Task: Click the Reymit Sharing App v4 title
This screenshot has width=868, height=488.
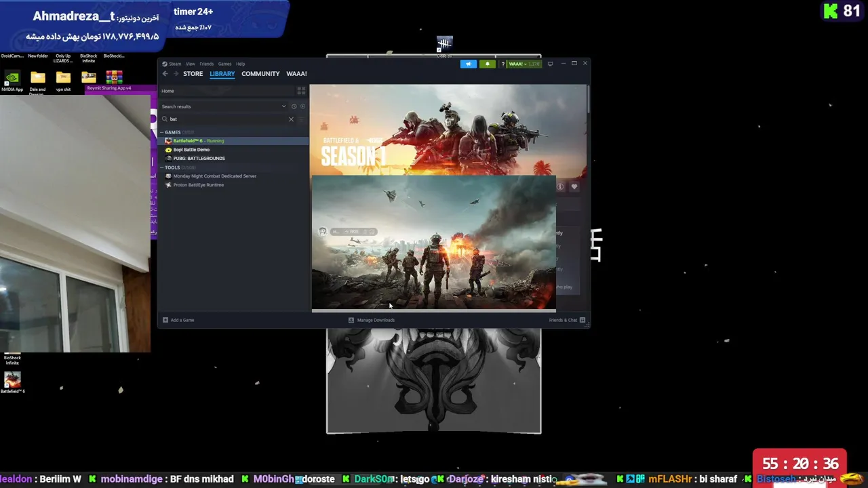Action: pyautogui.click(x=109, y=88)
